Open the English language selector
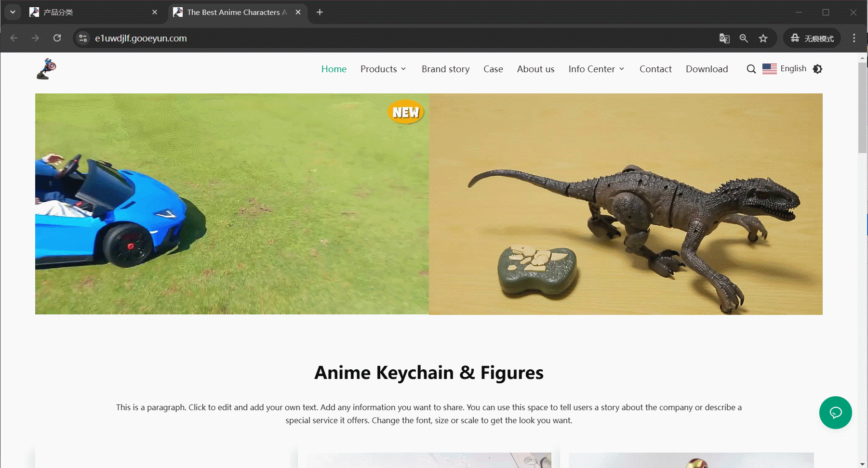The width and height of the screenshot is (868, 468). coord(785,69)
